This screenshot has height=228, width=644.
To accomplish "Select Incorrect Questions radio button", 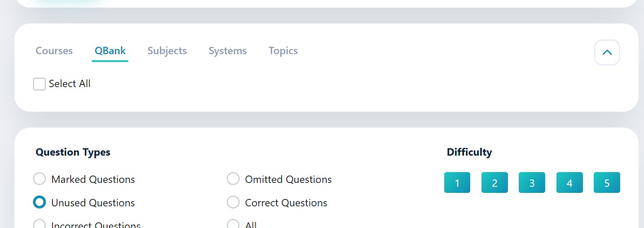I will [39, 225].
